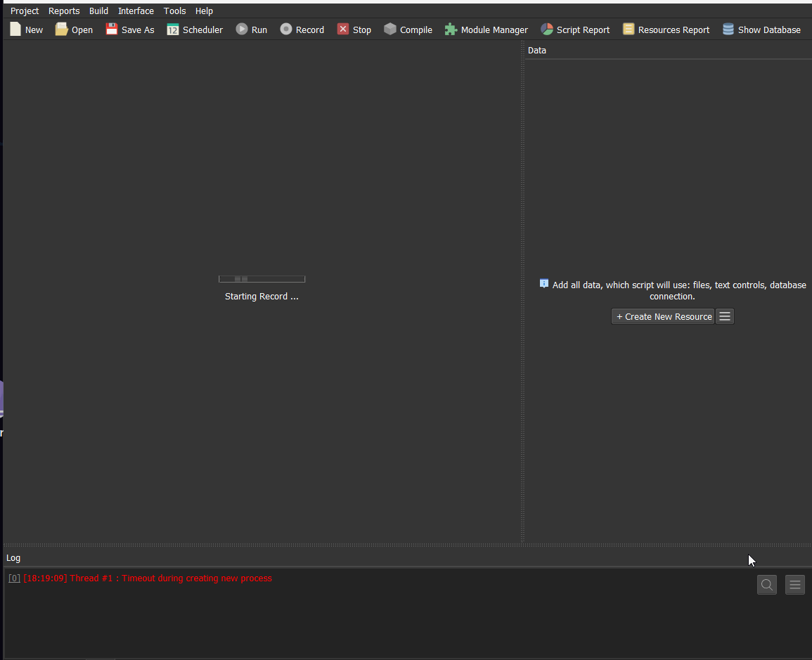Open the Reports menu
The image size is (812, 660).
[x=64, y=11]
